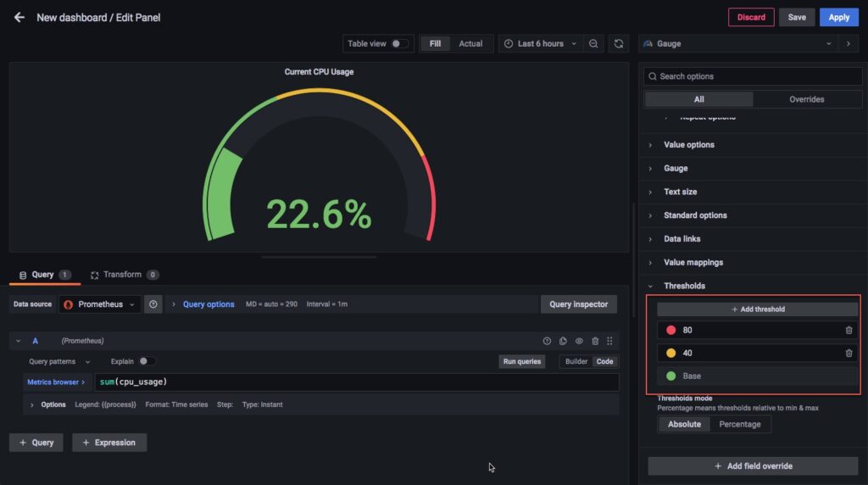Select the All options tab
868x485 pixels.
pos(698,100)
